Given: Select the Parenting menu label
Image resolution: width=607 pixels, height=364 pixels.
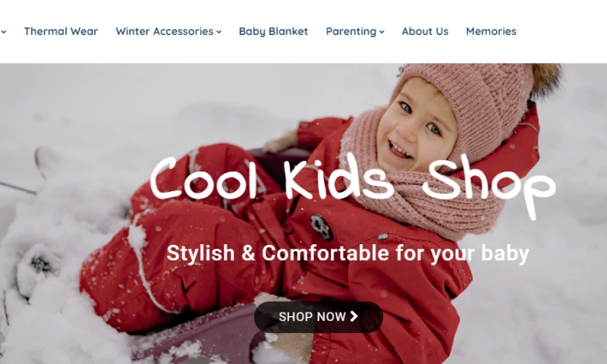Looking at the screenshot, I should (x=351, y=31).
